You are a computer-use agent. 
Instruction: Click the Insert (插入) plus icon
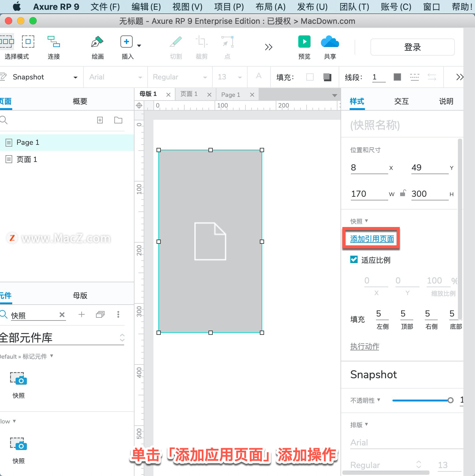[x=127, y=42]
